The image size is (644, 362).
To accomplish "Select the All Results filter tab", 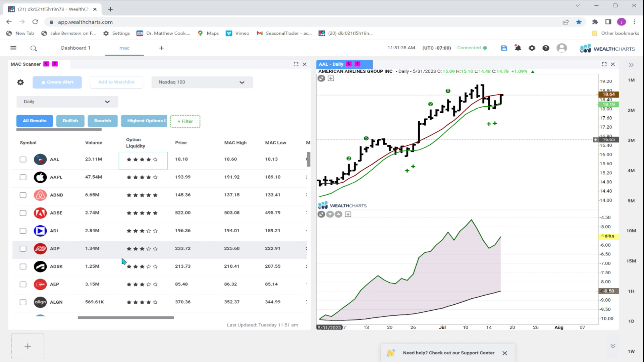I will coord(35,121).
